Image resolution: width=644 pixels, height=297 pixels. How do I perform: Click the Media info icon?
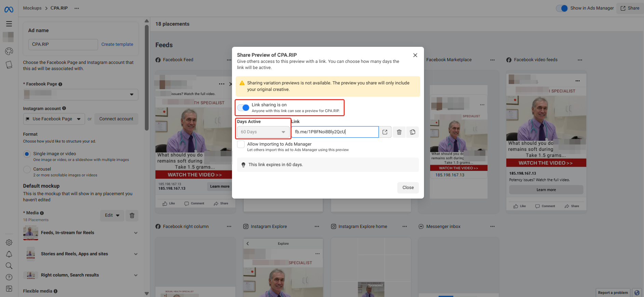42,213
